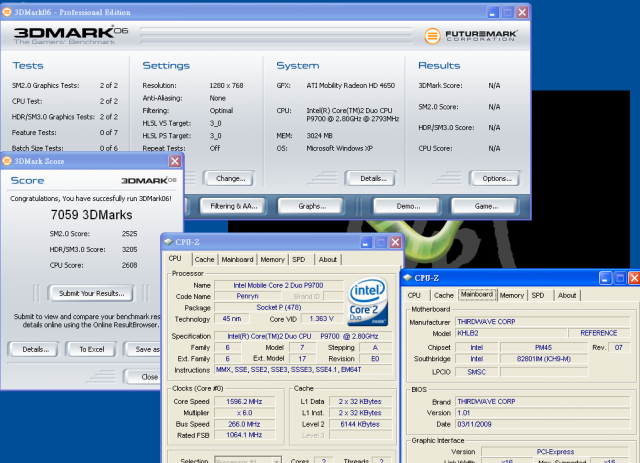
Task: Click Submit Your Results... button
Action: [x=91, y=293]
